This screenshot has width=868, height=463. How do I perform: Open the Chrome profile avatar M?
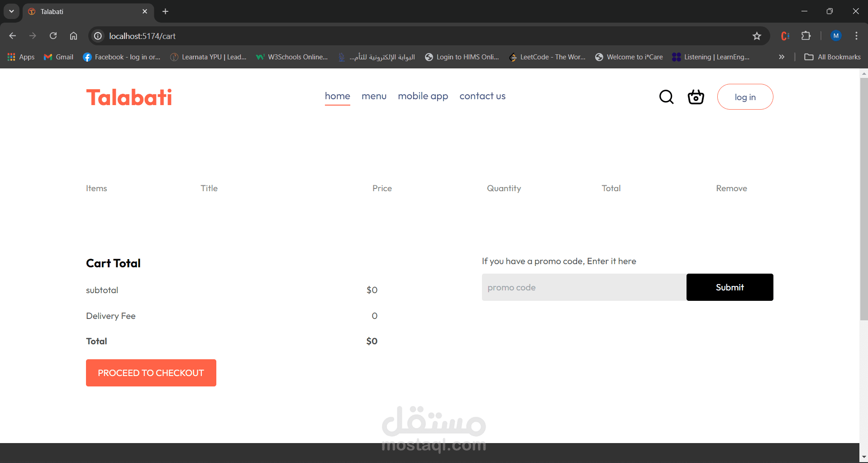pyautogui.click(x=836, y=36)
